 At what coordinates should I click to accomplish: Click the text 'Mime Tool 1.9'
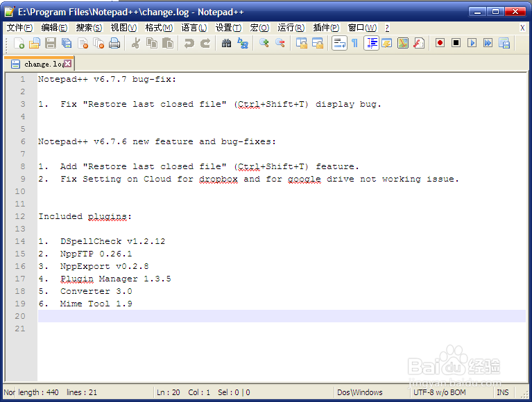pyautogui.click(x=96, y=304)
